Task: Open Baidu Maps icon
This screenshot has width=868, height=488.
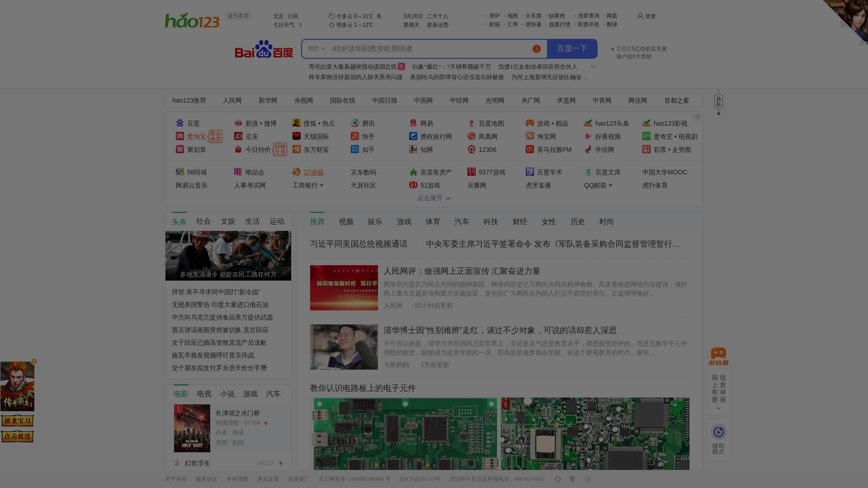Action: 472,123
